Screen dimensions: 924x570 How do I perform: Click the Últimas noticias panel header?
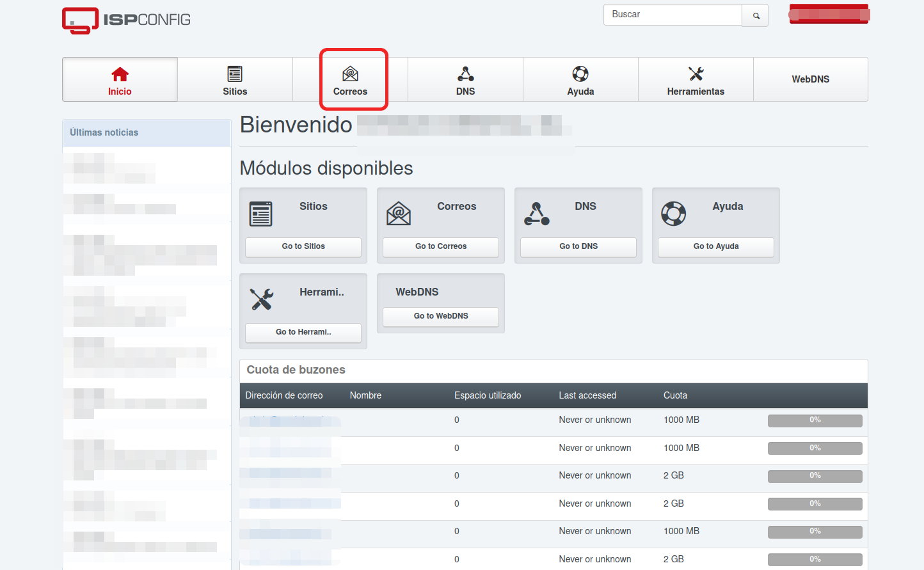click(147, 132)
